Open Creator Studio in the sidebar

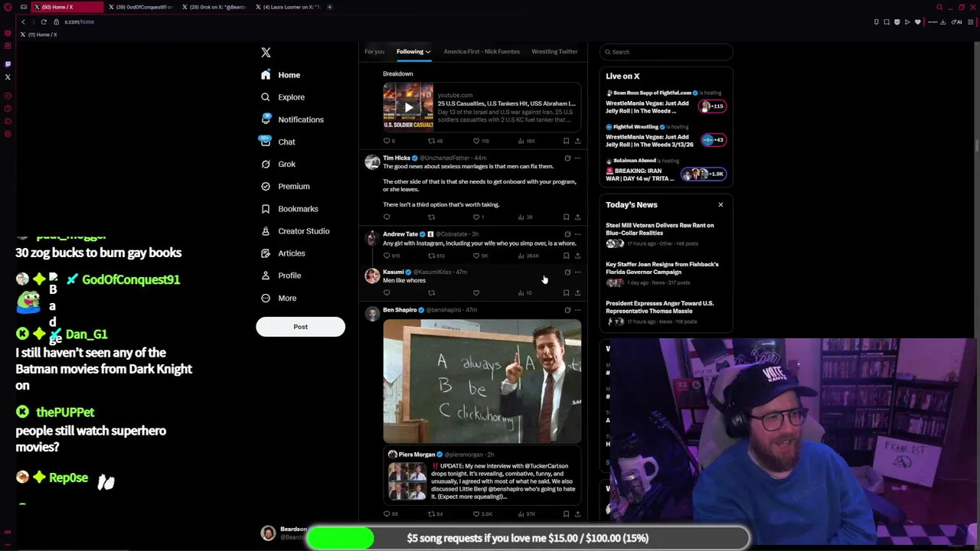pyautogui.click(x=295, y=230)
